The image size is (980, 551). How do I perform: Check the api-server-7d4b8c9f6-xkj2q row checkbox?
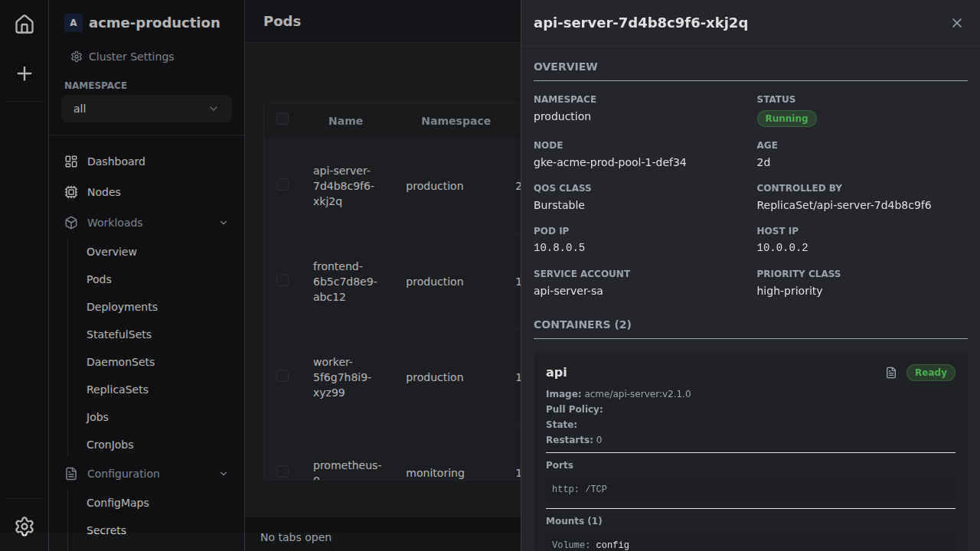(283, 184)
